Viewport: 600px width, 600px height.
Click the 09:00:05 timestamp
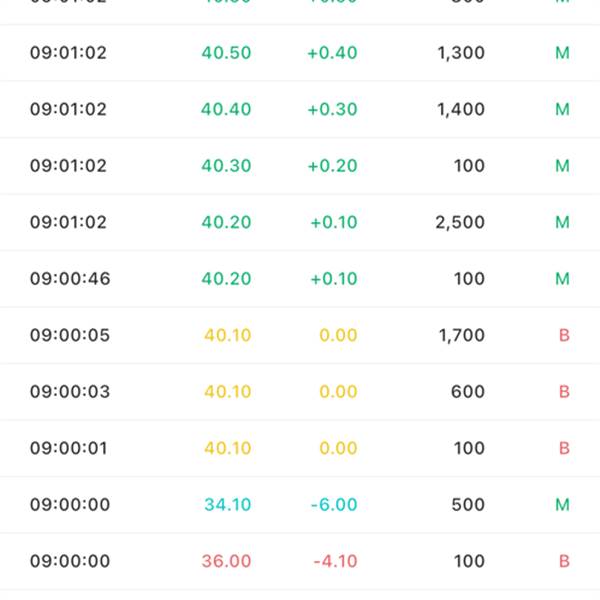tap(70, 335)
